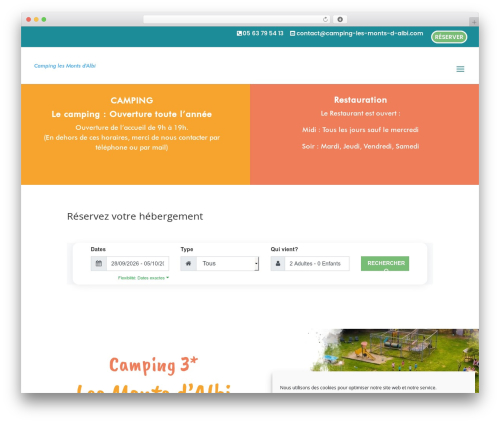Click the browser address bar

tap(237, 19)
